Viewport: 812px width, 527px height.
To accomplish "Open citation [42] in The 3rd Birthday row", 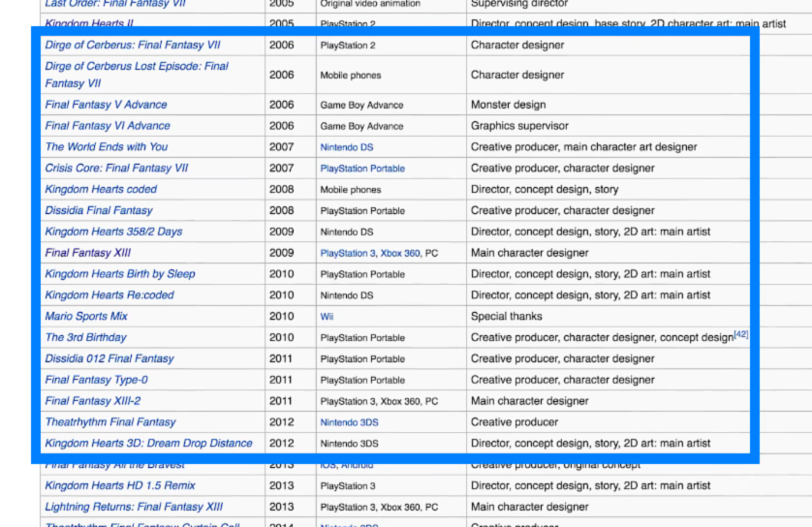I will click(741, 334).
